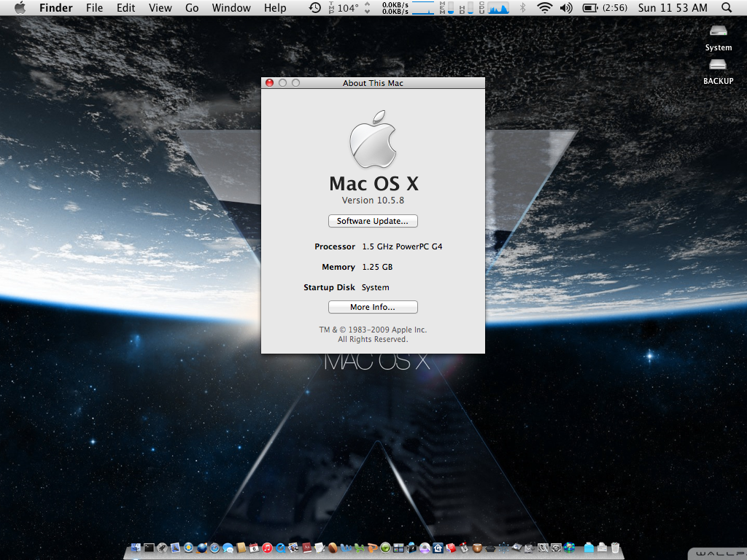Launch Terminal from the Dock
Screen dimensions: 747x560
click(x=149, y=548)
